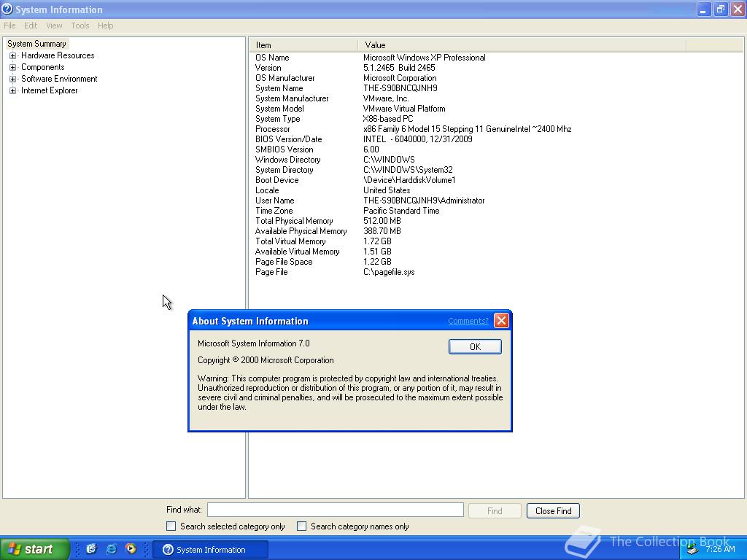Select Hardware Resources tree label
Viewport: 747px width, 560px height.
click(x=58, y=55)
